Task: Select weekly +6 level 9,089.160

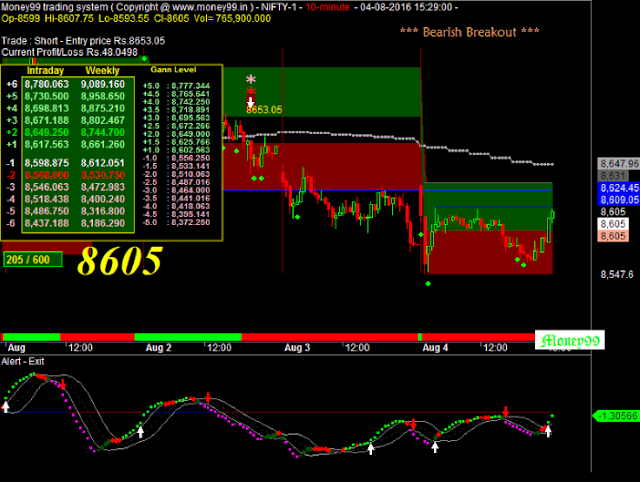Action: (x=103, y=84)
